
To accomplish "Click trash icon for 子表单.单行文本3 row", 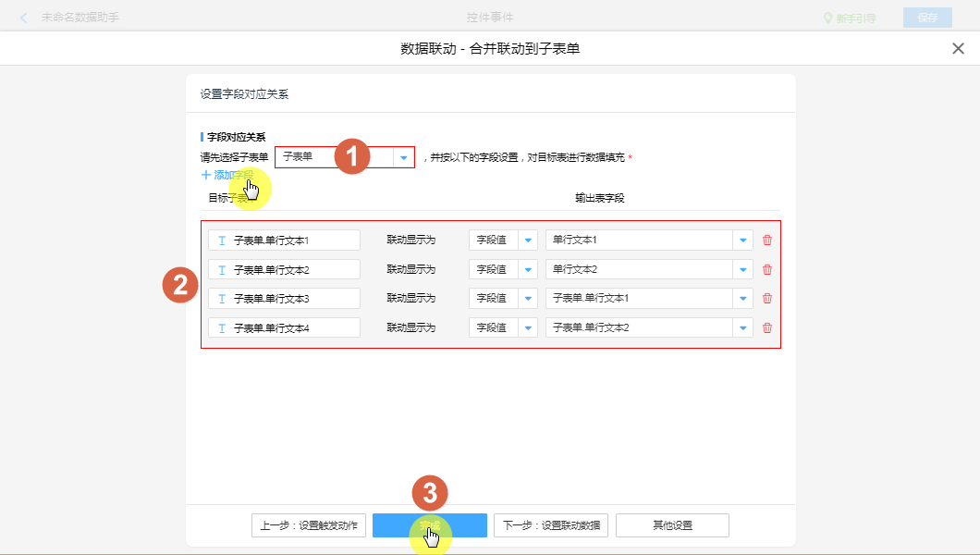I will [766, 298].
